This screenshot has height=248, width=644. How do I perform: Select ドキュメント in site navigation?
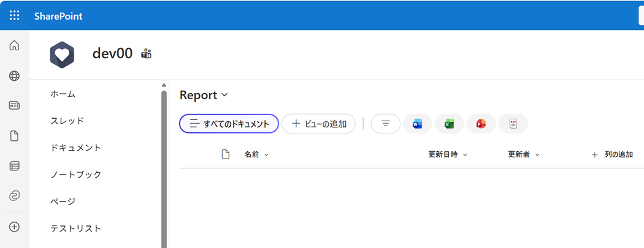tap(76, 148)
